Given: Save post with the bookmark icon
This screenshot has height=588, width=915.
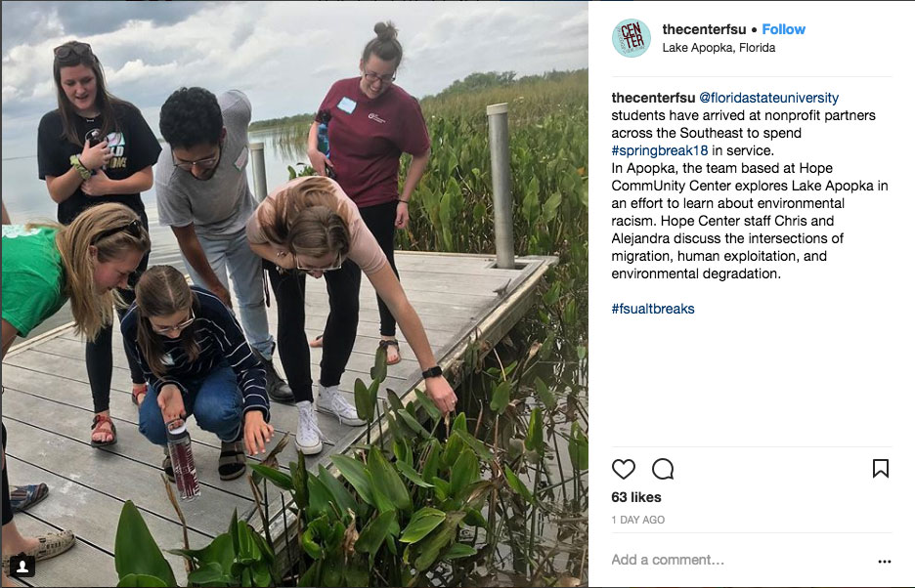Looking at the screenshot, I should (880, 468).
